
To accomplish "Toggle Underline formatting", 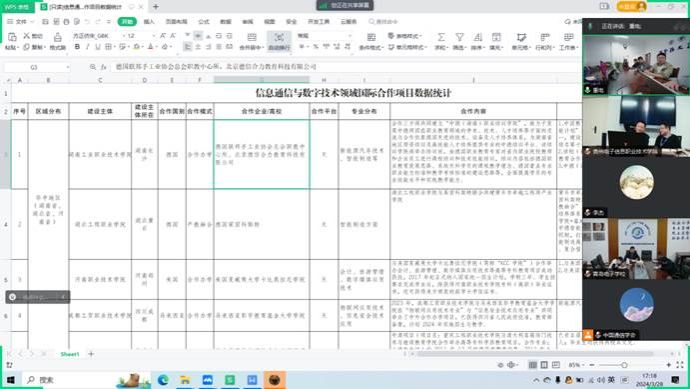I will pos(98,47).
